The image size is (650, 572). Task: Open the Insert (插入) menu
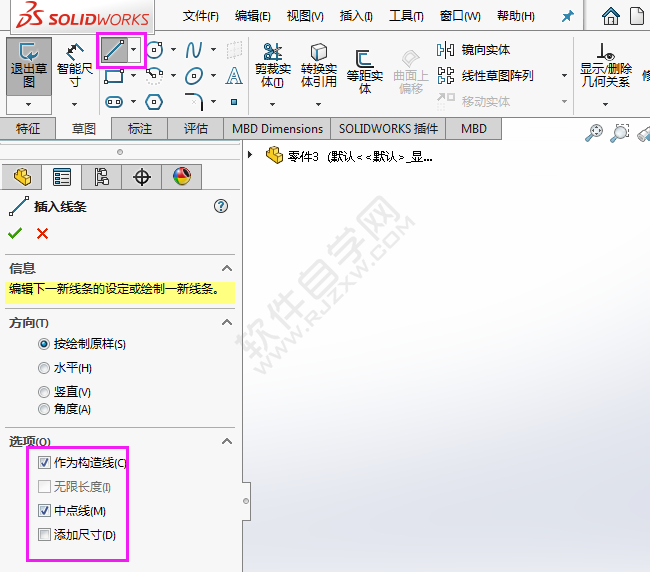point(356,16)
